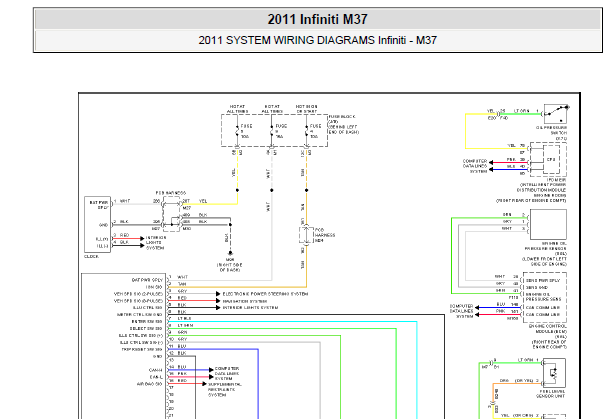Click the 'AIR BAG SIG' pin label
The height and width of the screenshot is (419, 606).
150,384
